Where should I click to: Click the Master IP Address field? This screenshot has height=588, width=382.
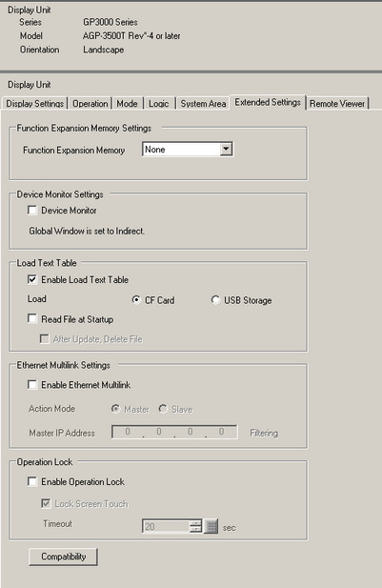coord(174,432)
